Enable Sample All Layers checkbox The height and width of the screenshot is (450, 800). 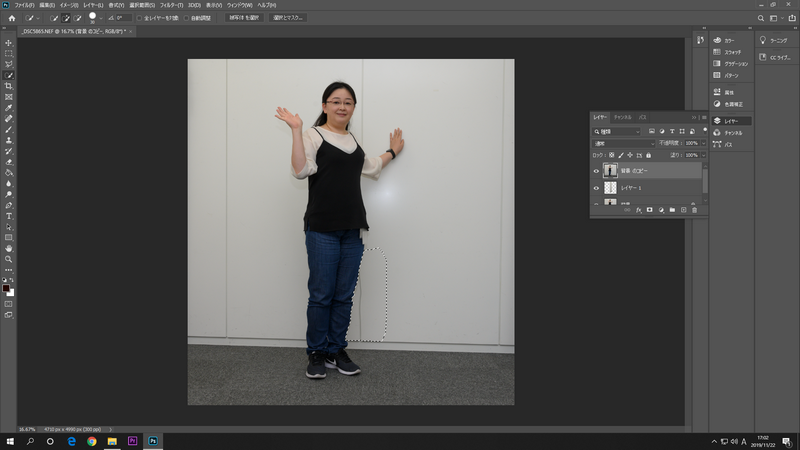(x=139, y=18)
